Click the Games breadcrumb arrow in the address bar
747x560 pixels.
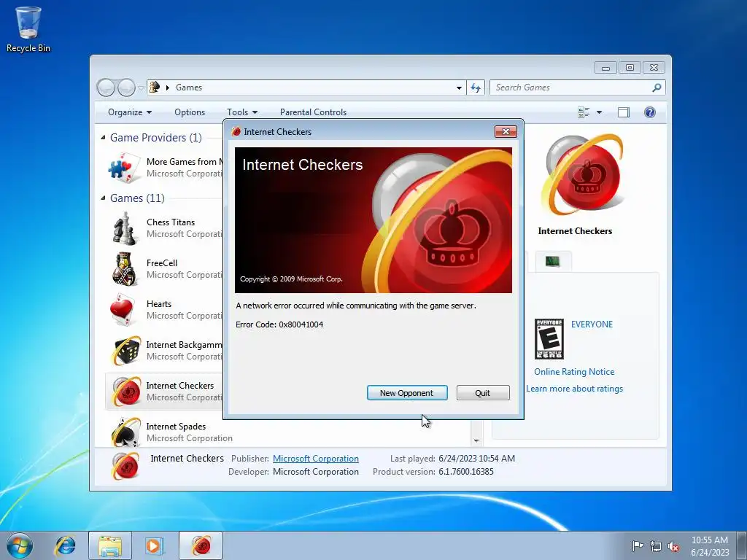pos(168,87)
